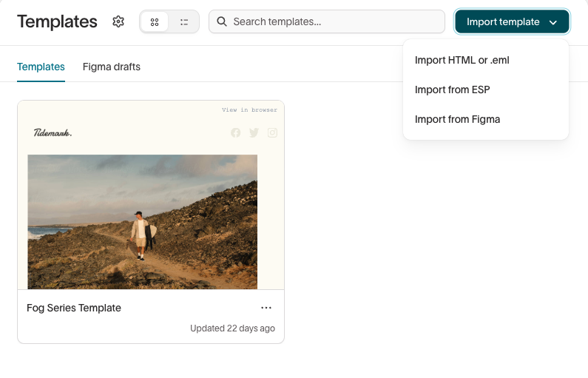The image size is (588, 378).
Task: Switch to grid view layout
Action: click(x=155, y=21)
